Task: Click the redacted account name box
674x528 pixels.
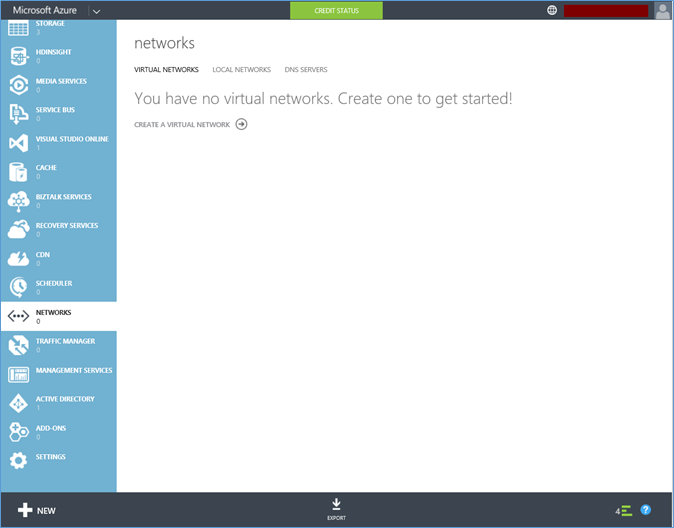Action: [x=606, y=11]
